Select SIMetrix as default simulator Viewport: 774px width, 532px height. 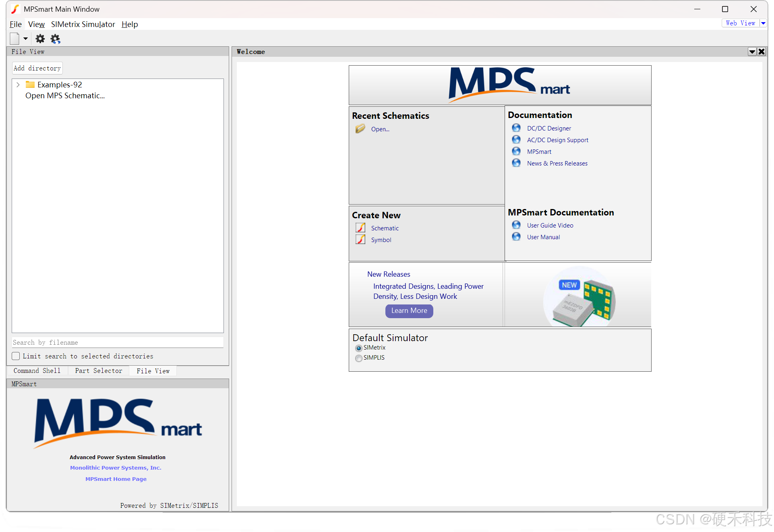coord(358,348)
